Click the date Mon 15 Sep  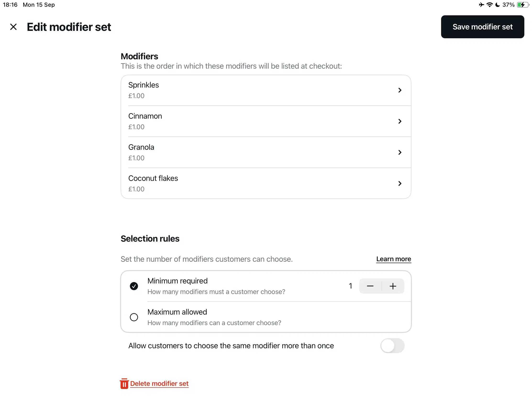(x=39, y=5)
